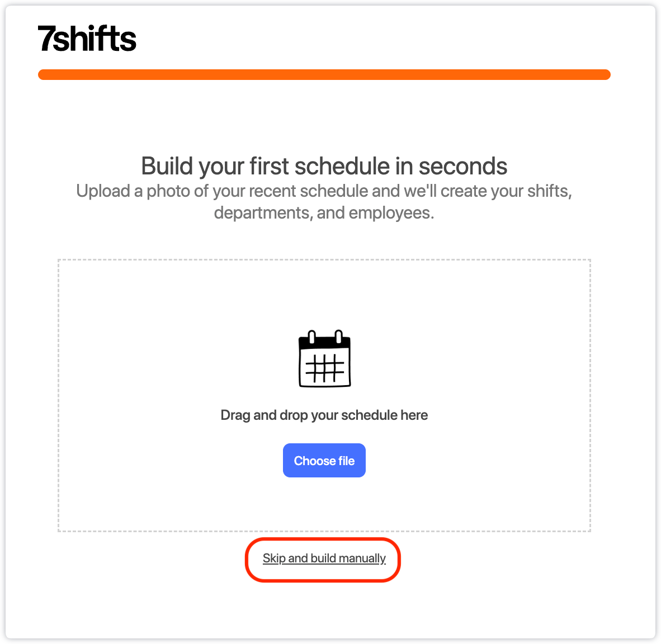Click the "Drag and drop your schedule here" text
Viewport: 661px width, 644px height.
324,415
